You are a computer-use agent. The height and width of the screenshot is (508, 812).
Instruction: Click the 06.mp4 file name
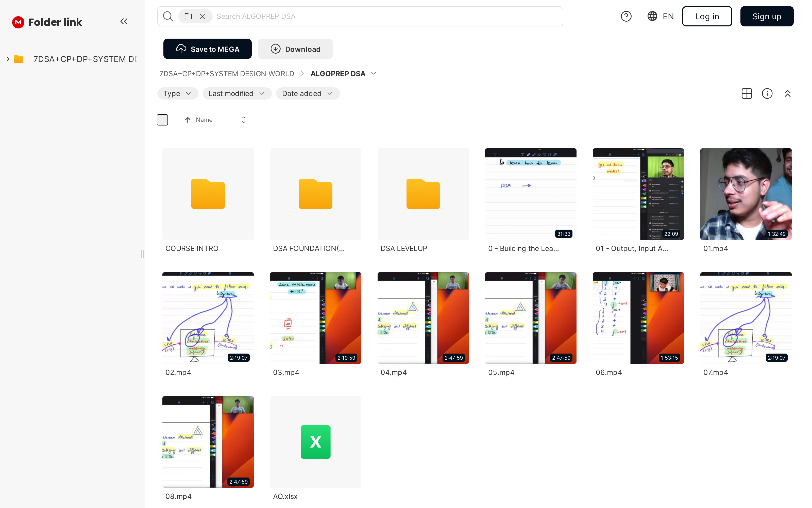pos(609,372)
